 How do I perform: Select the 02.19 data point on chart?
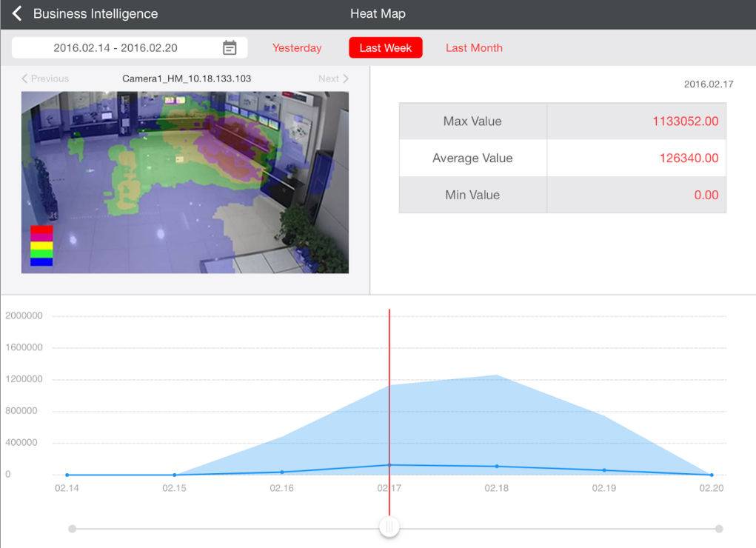(x=604, y=470)
